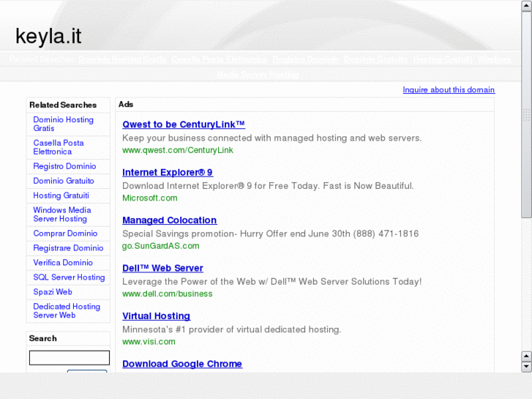The width and height of the screenshot is (532, 399).
Task: Open the Qwest to be CenturyLink ad
Action: [184, 124]
